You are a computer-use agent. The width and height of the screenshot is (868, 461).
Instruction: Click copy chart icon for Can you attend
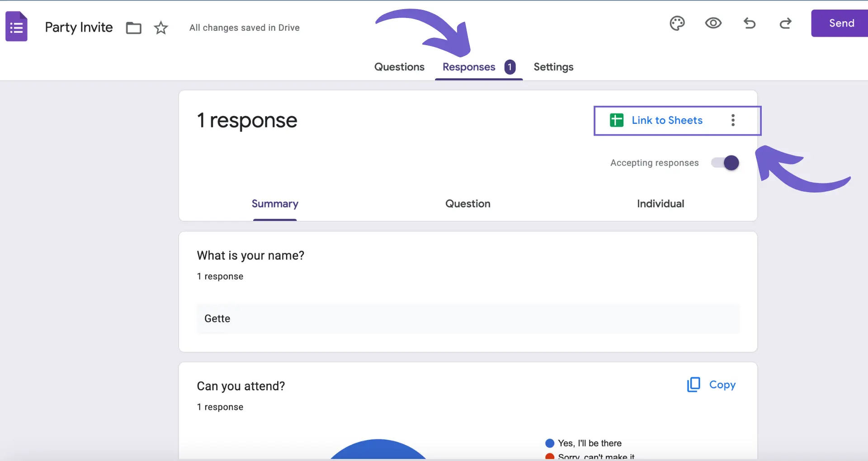click(x=693, y=385)
